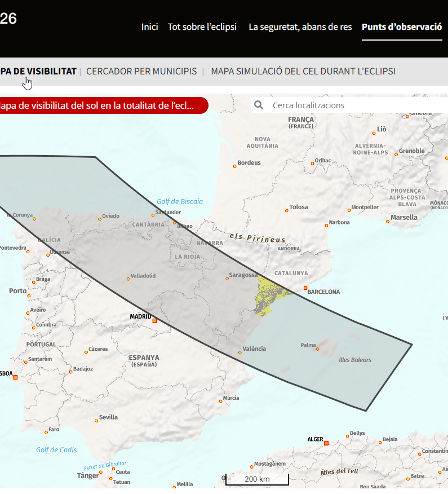This screenshot has height=494, width=448.
Task: Click the Porto city marker
Action: click(29, 296)
